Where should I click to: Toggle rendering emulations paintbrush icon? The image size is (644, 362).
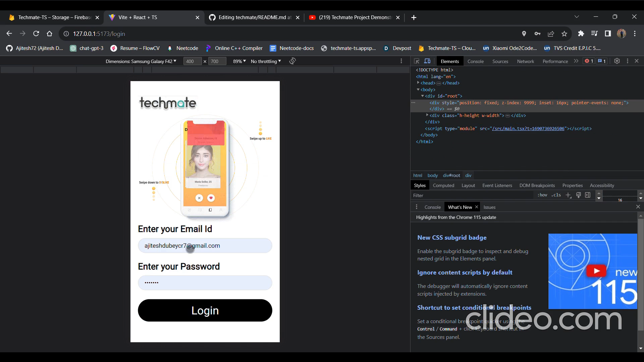click(x=579, y=195)
